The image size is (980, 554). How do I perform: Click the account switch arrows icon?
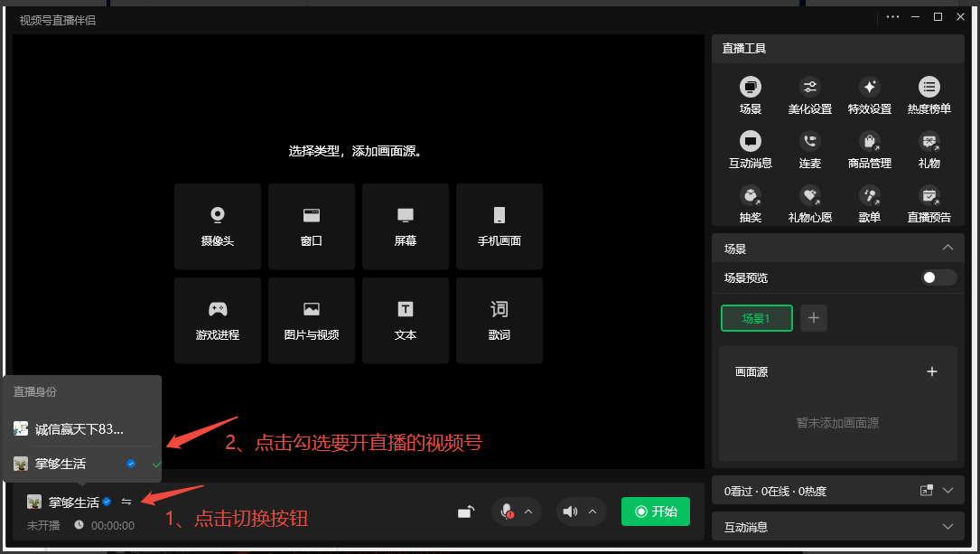pos(126,502)
